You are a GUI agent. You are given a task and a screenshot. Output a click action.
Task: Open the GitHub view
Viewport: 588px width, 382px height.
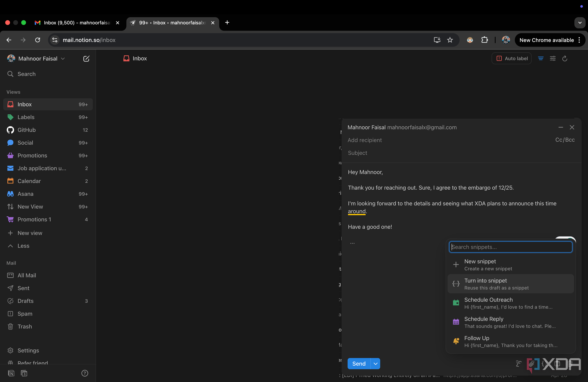[x=48, y=130]
